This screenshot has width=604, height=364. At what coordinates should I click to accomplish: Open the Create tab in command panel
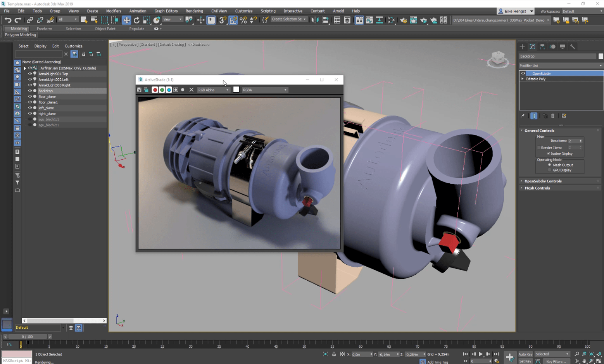(x=522, y=47)
